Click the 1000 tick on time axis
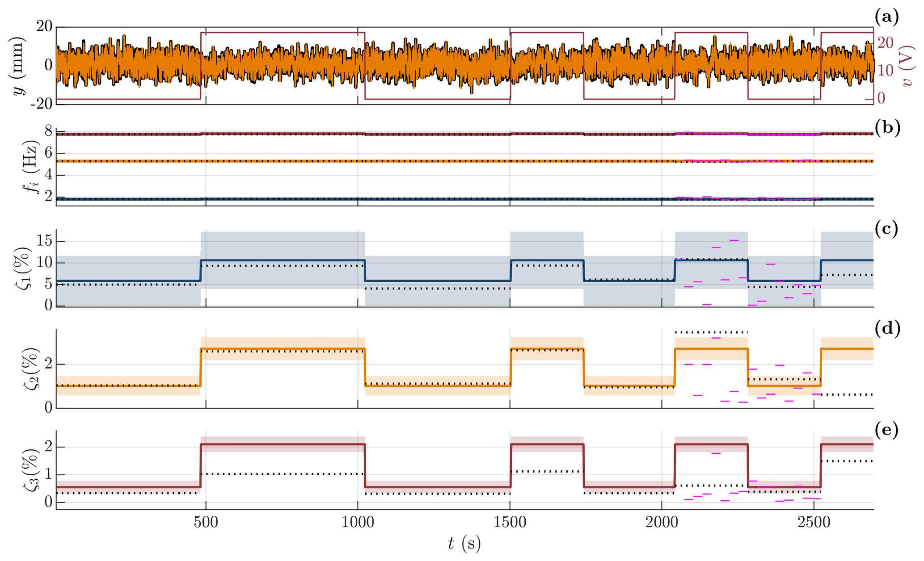The image size is (924, 561). pos(358,522)
